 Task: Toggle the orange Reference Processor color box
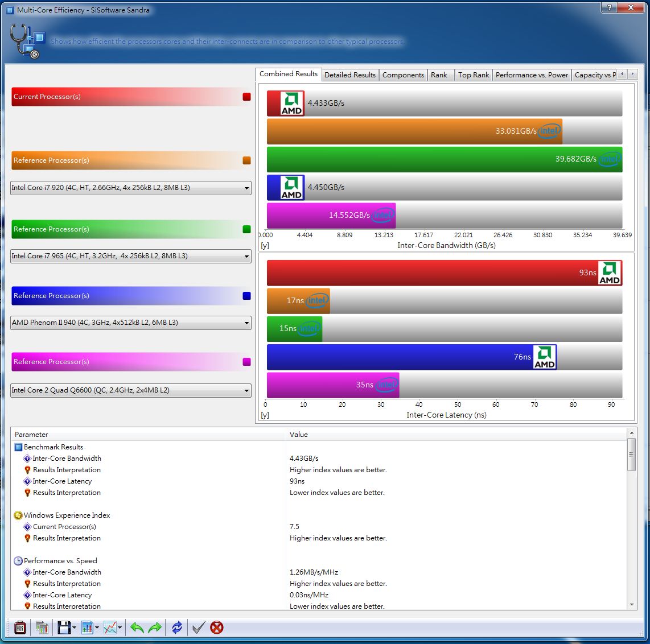tap(246, 160)
